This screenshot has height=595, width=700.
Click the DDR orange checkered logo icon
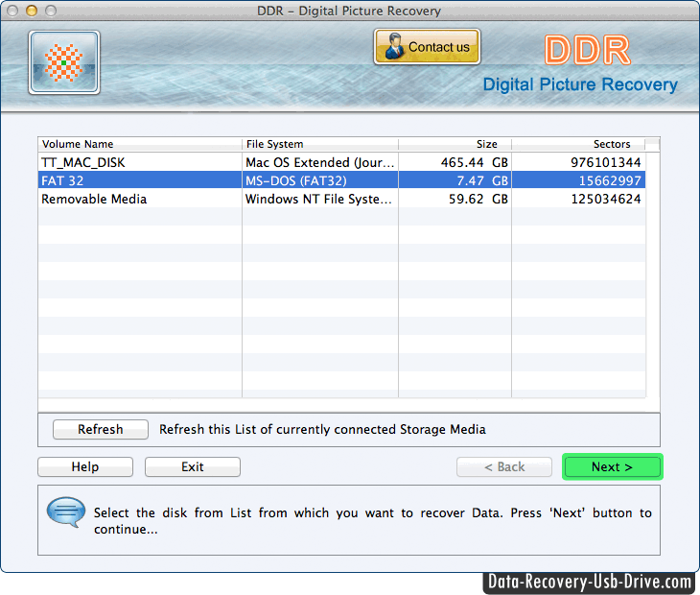pos(64,62)
